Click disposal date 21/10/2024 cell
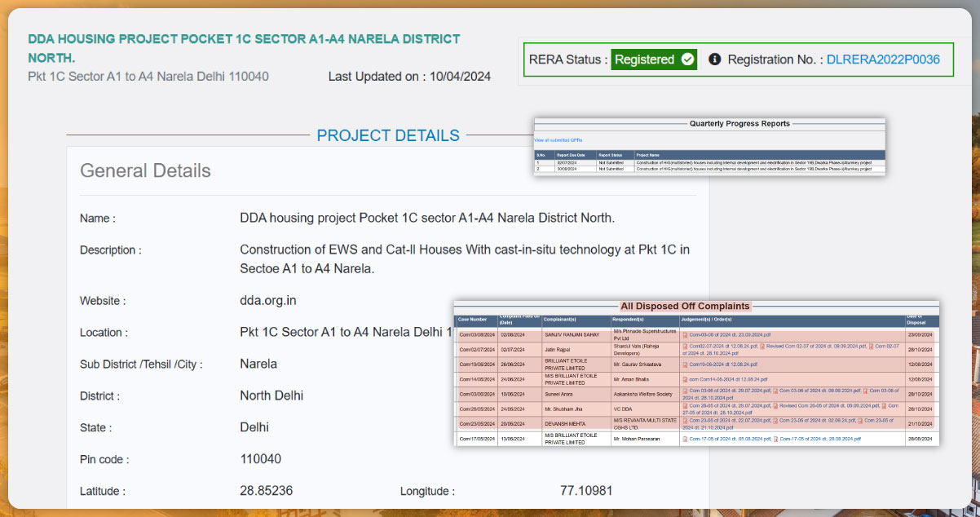Screen dimensions: 980x517 920,424
